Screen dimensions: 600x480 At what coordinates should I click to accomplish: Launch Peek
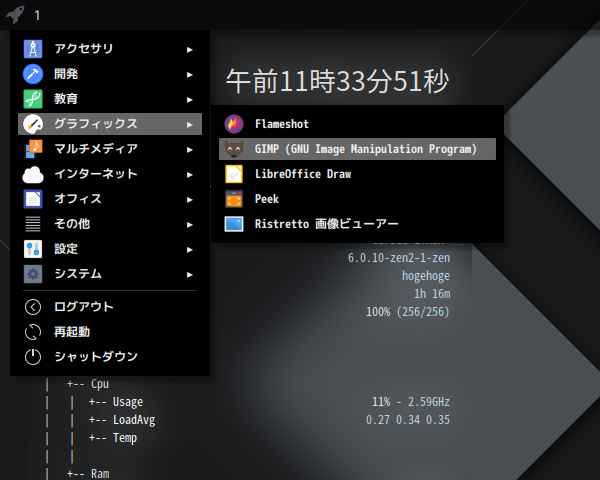[x=357, y=199]
